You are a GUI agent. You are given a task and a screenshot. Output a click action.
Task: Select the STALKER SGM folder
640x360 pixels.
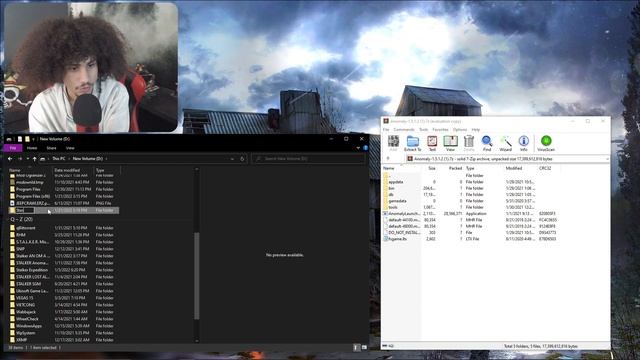(29, 284)
